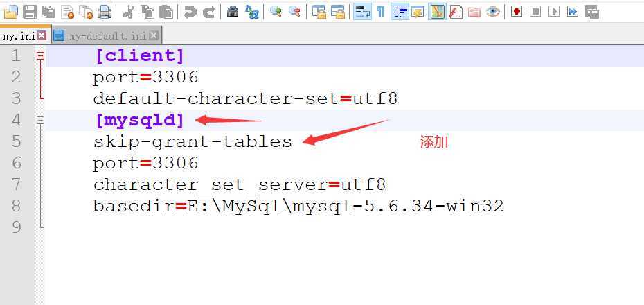
Task: Click line number 5 in margin
Action: (x=16, y=141)
